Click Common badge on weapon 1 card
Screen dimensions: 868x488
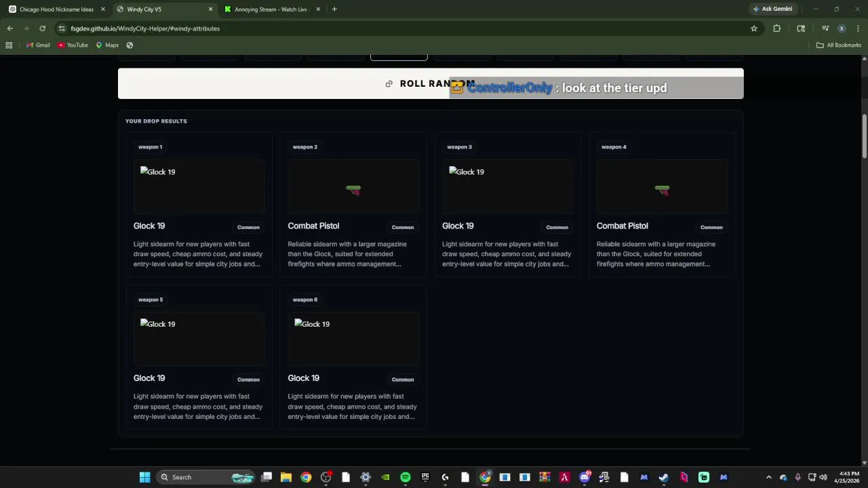[x=248, y=227]
